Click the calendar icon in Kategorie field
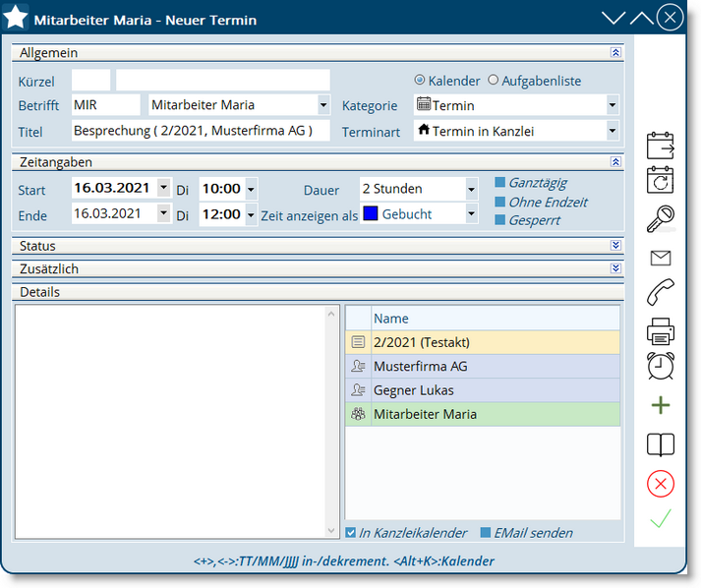 pyautogui.click(x=424, y=104)
